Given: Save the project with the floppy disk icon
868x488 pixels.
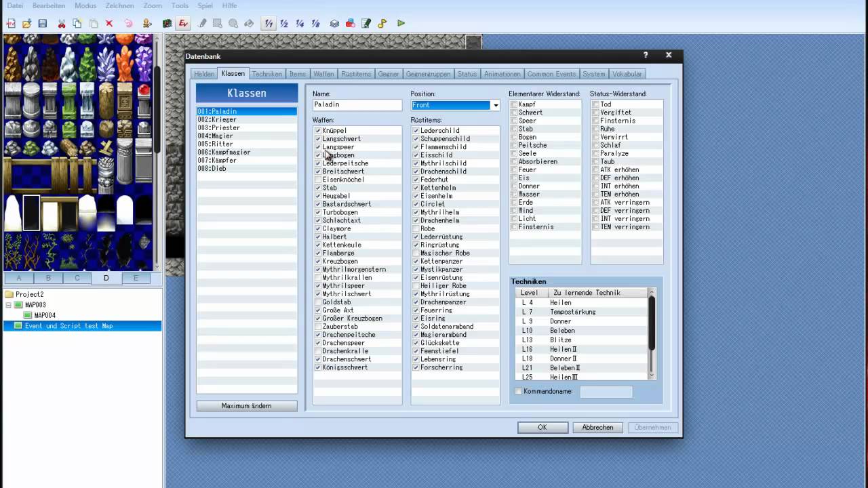Looking at the screenshot, I should coord(43,23).
